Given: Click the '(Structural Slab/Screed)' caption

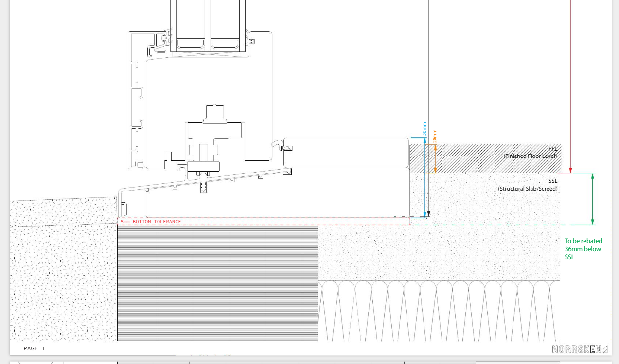Looking at the screenshot, I should click(528, 189).
